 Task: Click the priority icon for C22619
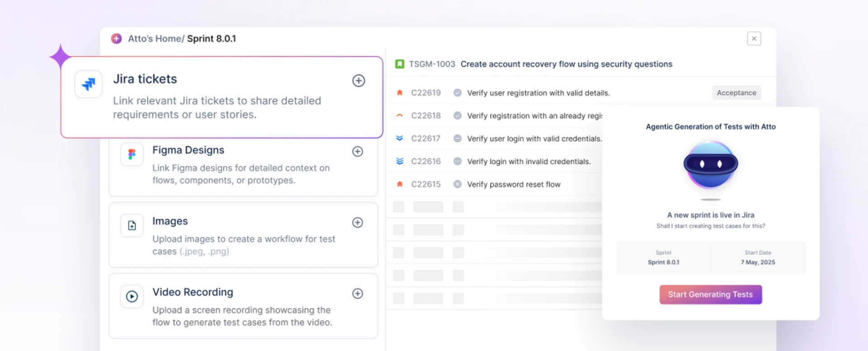[400, 93]
